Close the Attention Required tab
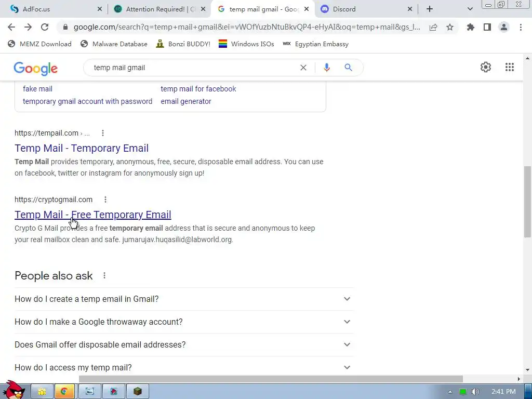Viewport: 532px width, 399px height. click(x=203, y=9)
